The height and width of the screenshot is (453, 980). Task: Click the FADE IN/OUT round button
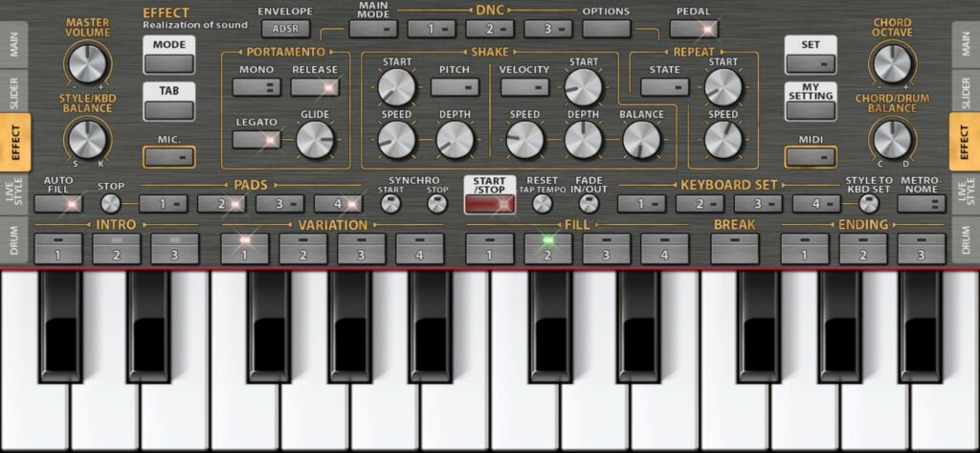click(x=589, y=203)
